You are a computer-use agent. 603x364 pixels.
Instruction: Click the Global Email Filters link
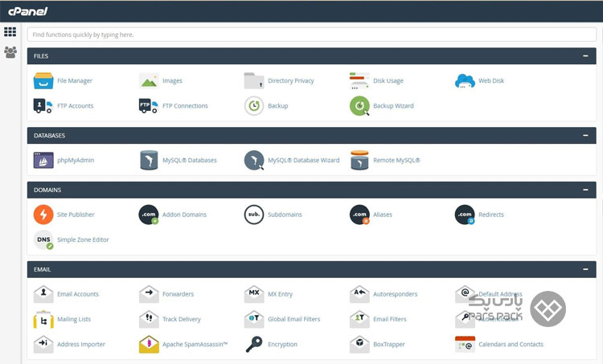pyautogui.click(x=293, y=319)
